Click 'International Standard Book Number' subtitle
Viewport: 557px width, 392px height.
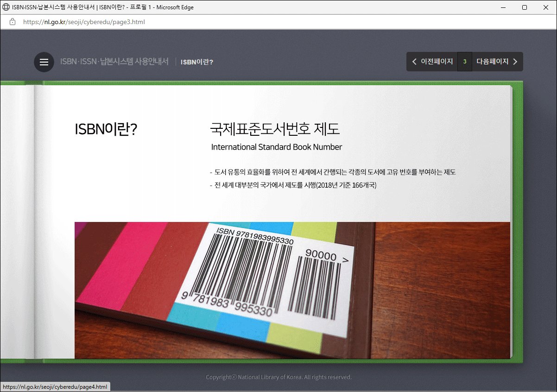(277, 147)
